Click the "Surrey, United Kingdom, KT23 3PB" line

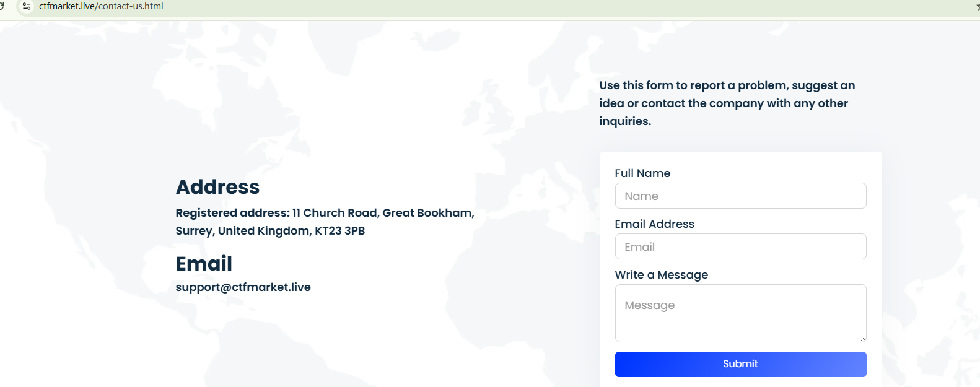[x=270, y=231]
